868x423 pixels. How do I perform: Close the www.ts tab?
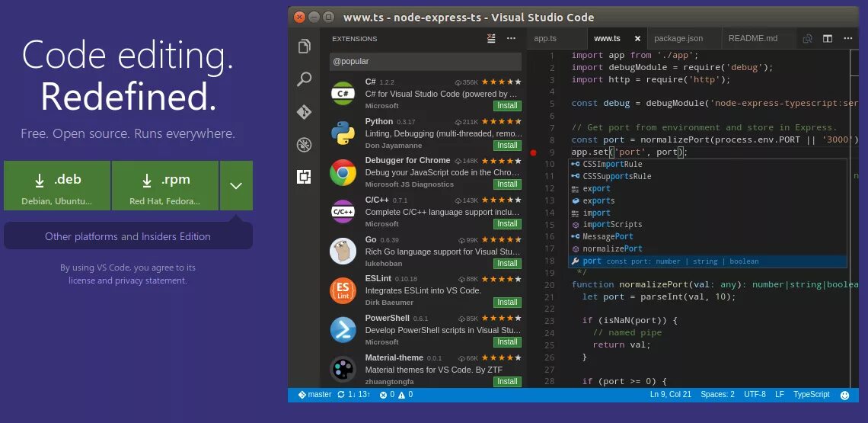click(x=637, y=38)
